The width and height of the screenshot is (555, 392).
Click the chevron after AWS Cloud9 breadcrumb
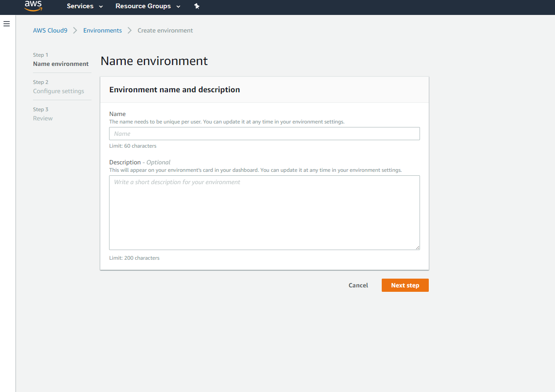click(x=75, y=30)
